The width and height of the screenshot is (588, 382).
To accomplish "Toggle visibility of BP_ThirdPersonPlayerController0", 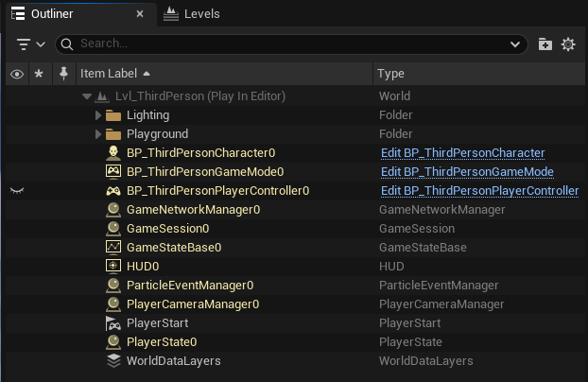I will click(16, 191).
